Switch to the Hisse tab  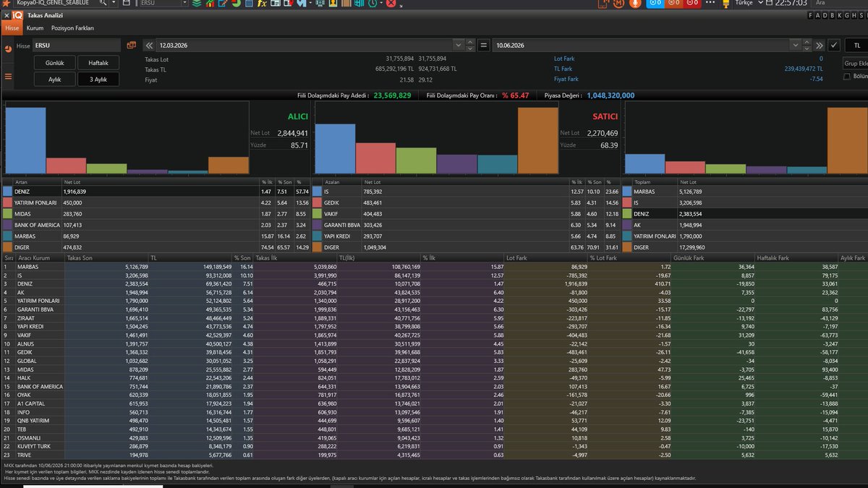click(12, 27)
